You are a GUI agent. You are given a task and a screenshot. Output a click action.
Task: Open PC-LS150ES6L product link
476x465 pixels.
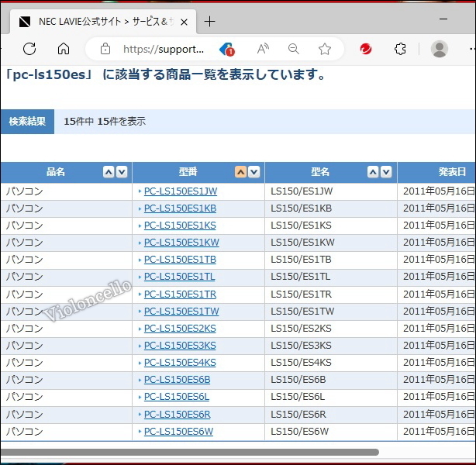coord(177,396)
